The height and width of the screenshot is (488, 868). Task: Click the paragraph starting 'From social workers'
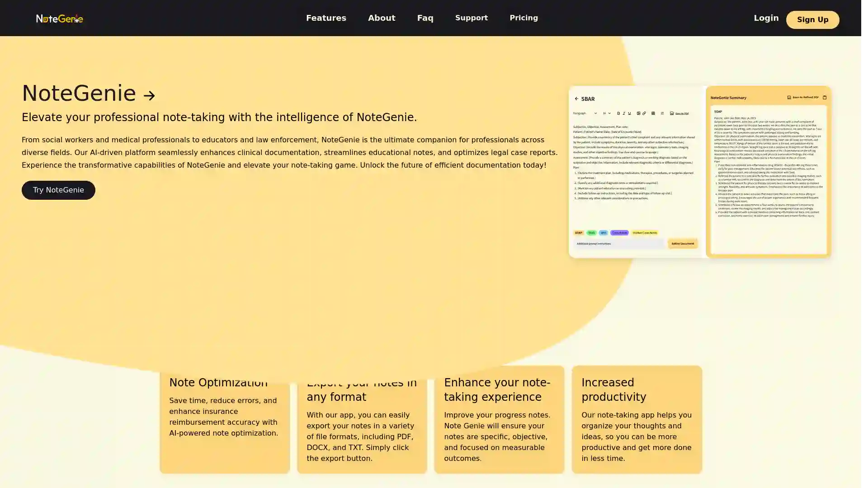pos(290,153)
